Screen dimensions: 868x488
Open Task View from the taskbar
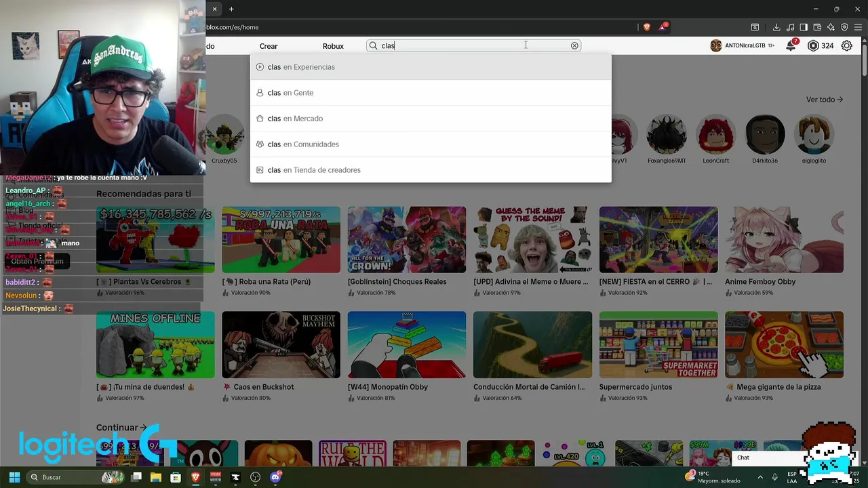[x=136, y=477]
